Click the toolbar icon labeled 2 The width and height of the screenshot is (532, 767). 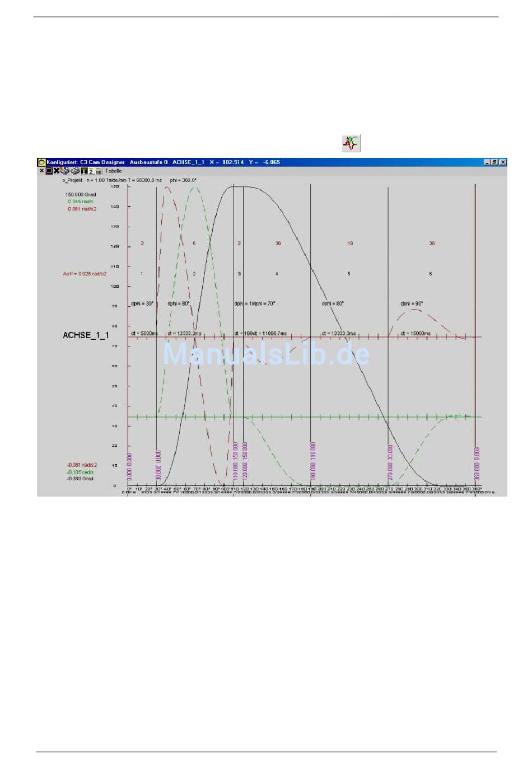tap(91, 171)
